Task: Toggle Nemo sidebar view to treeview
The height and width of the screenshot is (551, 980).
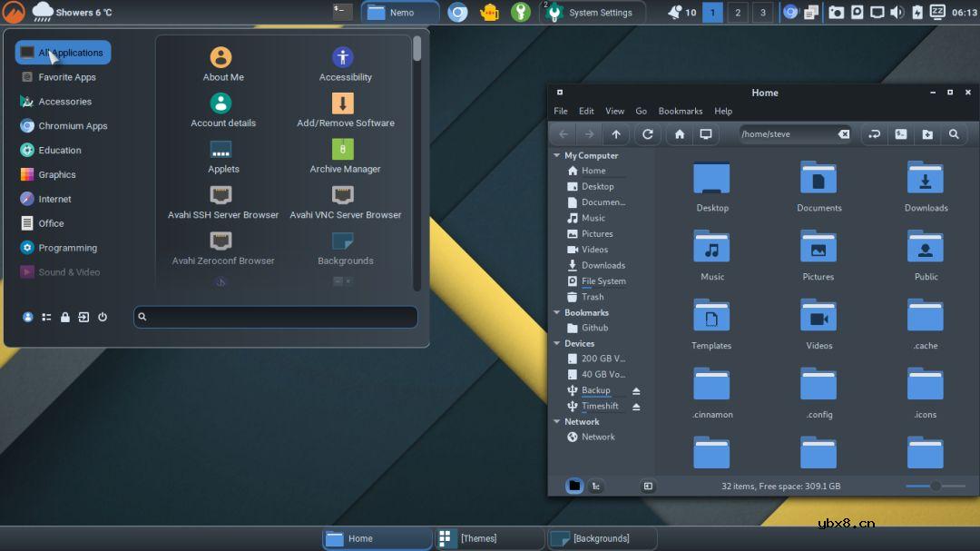Action: [x=596, y=486]
